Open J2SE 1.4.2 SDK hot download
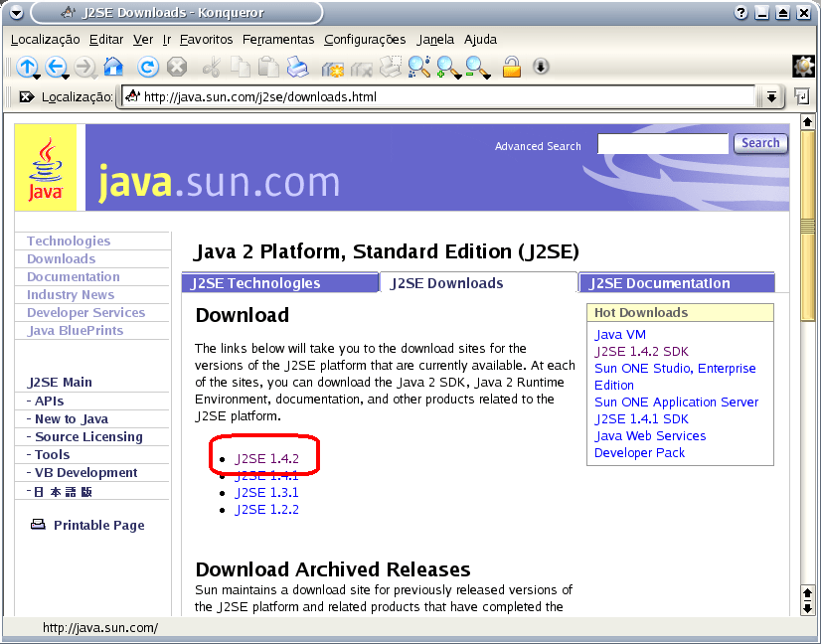 tap(641, 352)
